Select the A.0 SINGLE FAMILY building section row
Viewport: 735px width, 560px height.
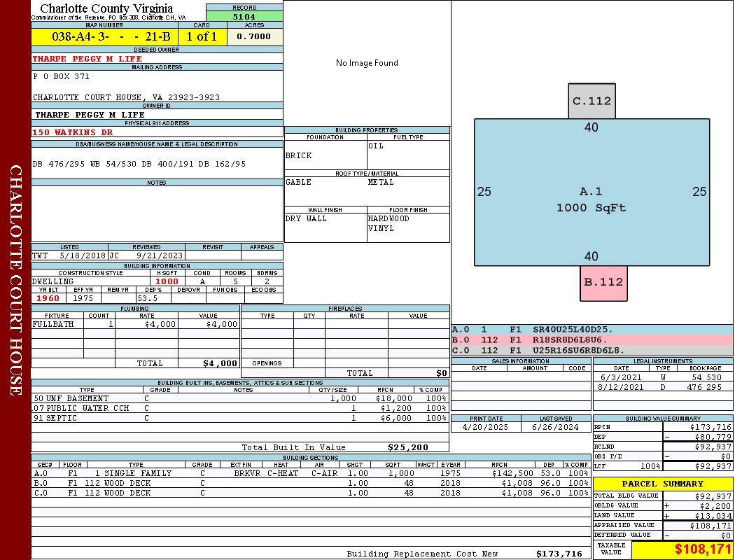pyautogui.click(x=311, y=473)
